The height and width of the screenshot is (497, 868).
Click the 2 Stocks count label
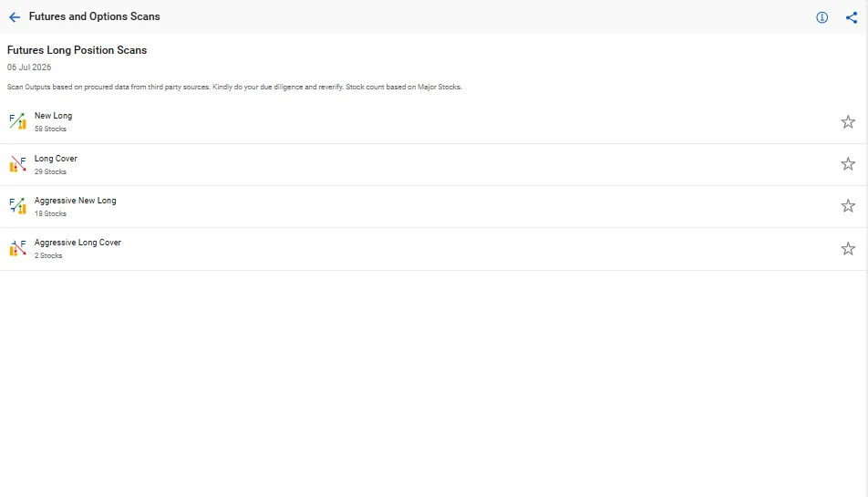pos(48,255)
